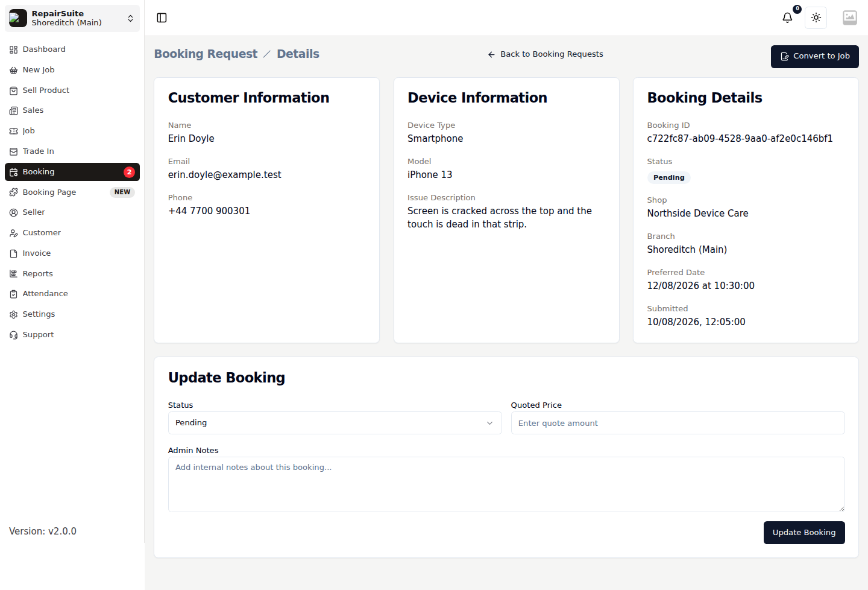Click Version: v2.0.0 text
The image size is (868, 590).
coord(43,531)
